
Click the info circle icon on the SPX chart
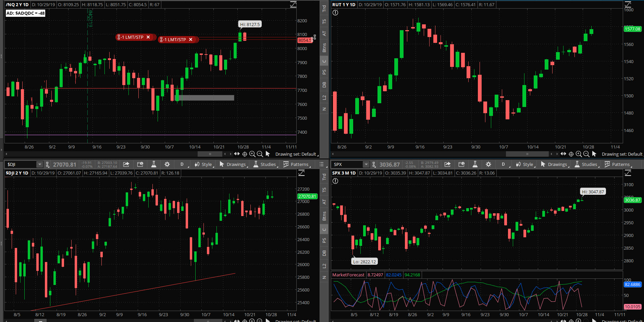(x=335, y=181)
